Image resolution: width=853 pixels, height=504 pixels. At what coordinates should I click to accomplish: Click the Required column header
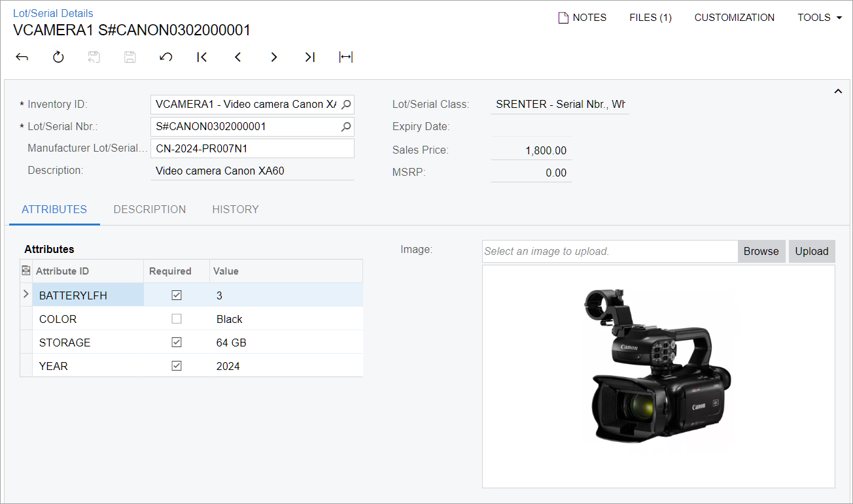(x=177, y=271)
